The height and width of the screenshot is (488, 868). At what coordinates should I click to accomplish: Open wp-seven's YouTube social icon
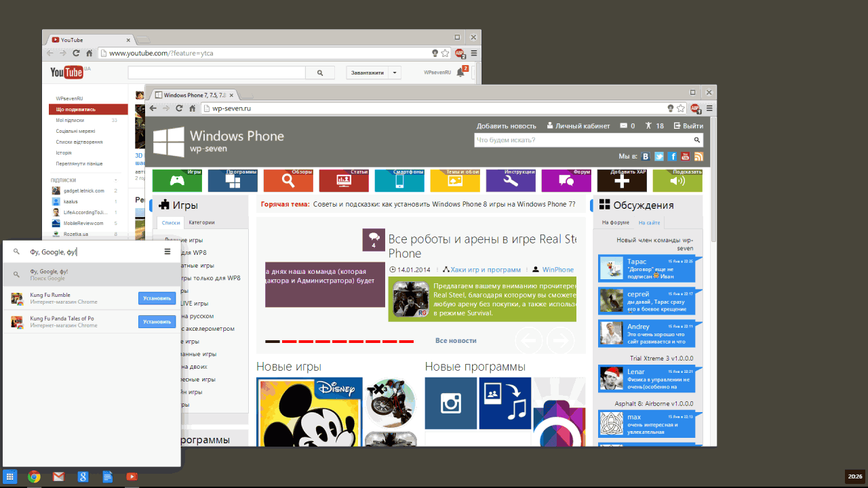[686, 157]
